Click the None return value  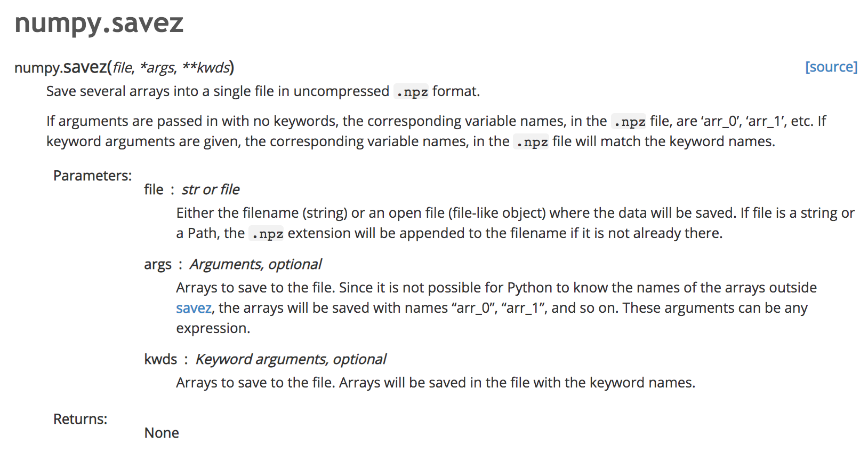pyautogui.click(x=162, y=433)
